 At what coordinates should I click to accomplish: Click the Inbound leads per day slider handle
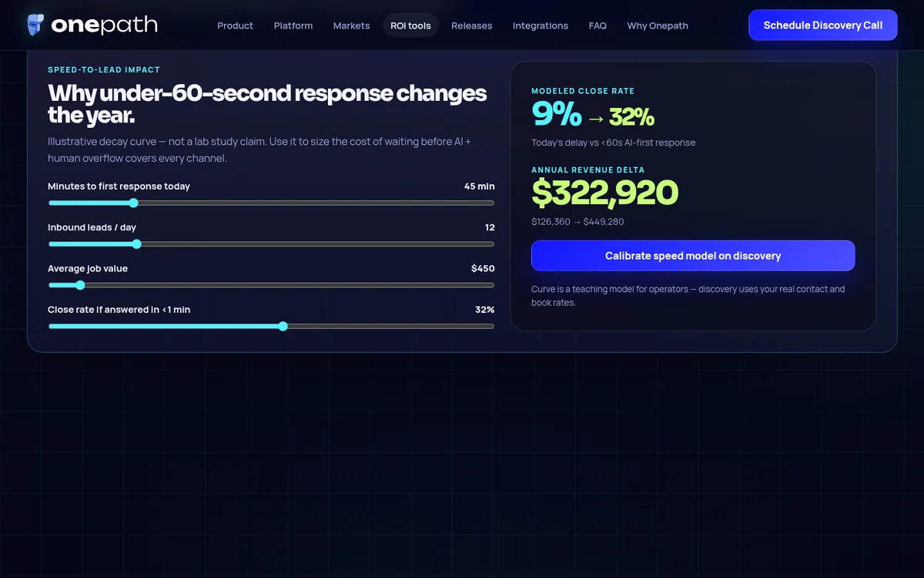(136, 244)
